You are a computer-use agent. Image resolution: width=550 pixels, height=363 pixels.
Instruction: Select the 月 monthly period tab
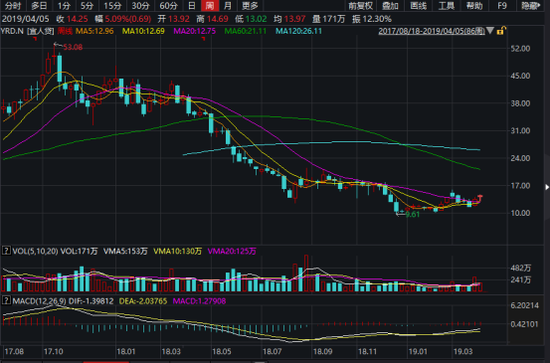pos(228,6)
